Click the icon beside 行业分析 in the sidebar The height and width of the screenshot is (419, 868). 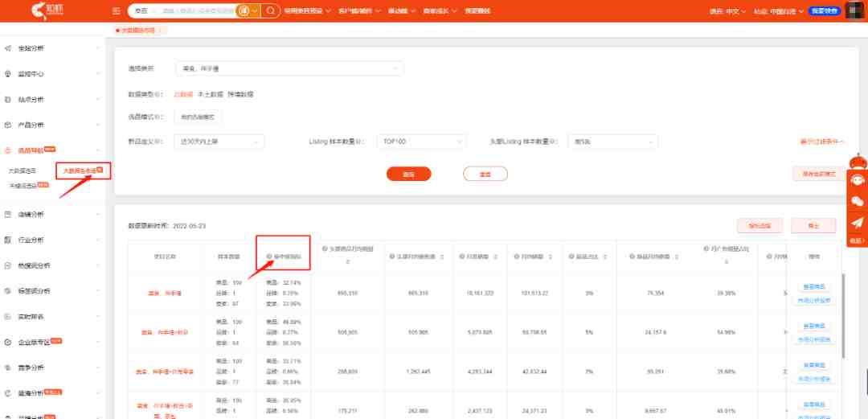[8, 240]
